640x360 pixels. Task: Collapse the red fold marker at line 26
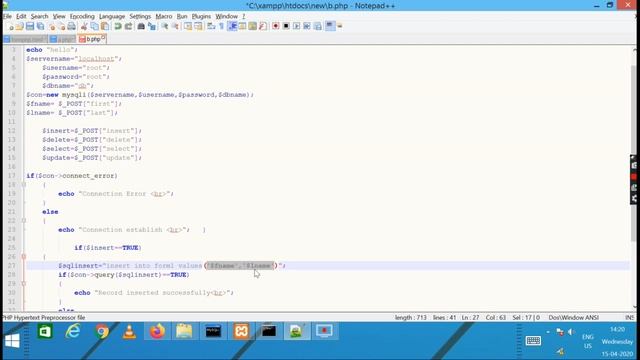pos(24,257)
